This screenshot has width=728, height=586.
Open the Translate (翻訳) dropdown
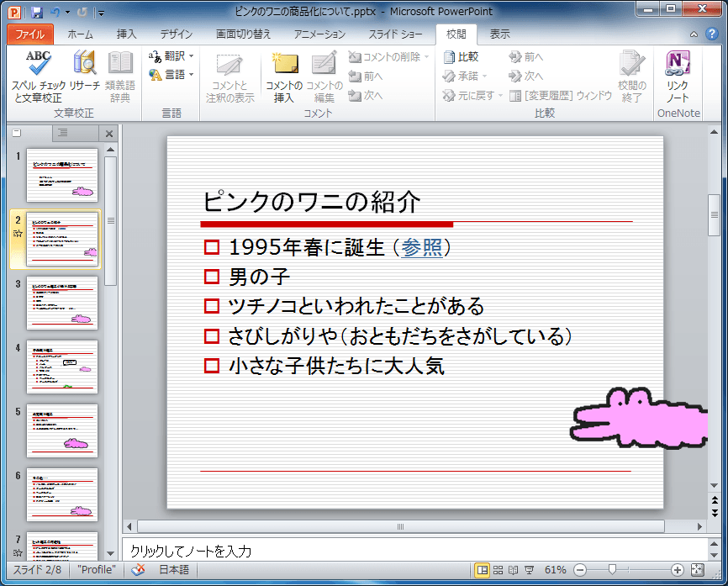click(x=171, y=56)
